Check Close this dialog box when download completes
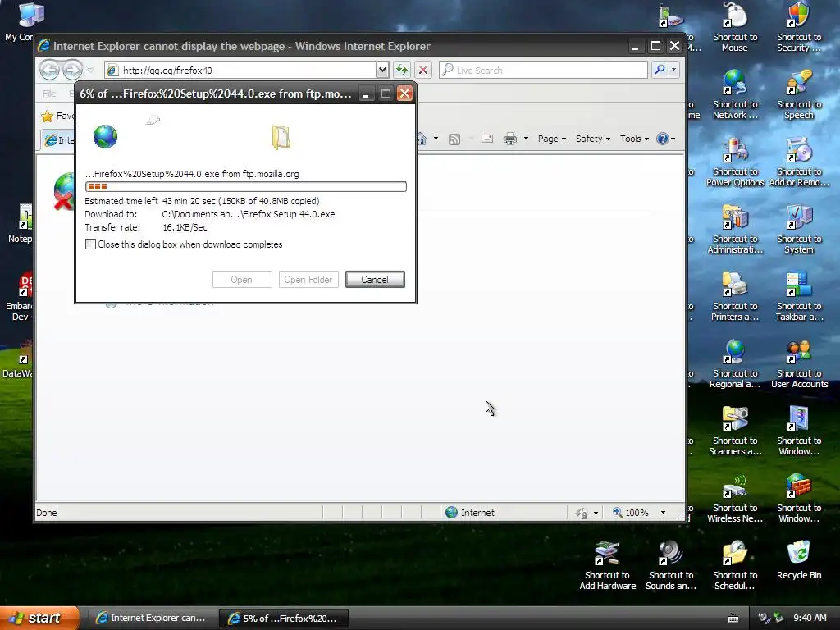Viewport: 840px width, 630px height. coord(90,244)
